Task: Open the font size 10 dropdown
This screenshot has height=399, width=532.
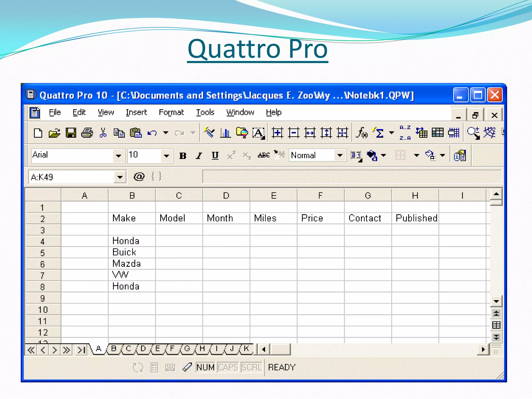Action: pos(167,156)
